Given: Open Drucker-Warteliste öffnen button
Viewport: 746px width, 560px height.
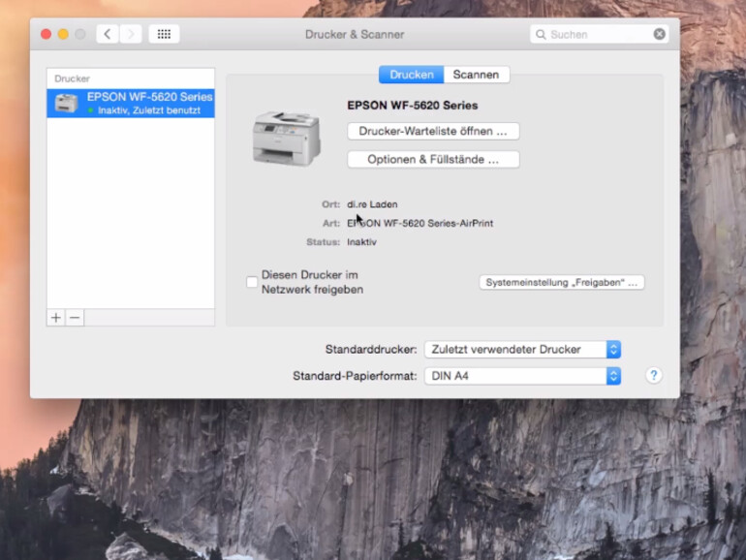Looking at the screenshot, I should (x=433, y=132).
